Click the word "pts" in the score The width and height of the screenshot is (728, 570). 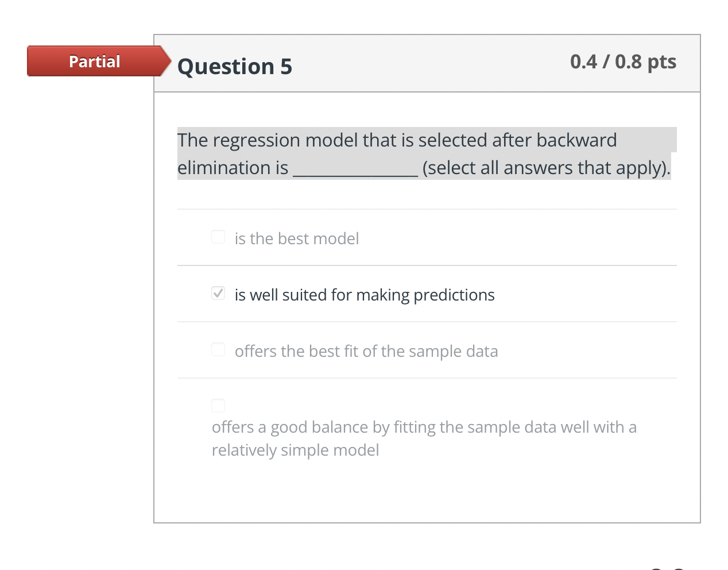pyautogui.click(x=661, y=61)
